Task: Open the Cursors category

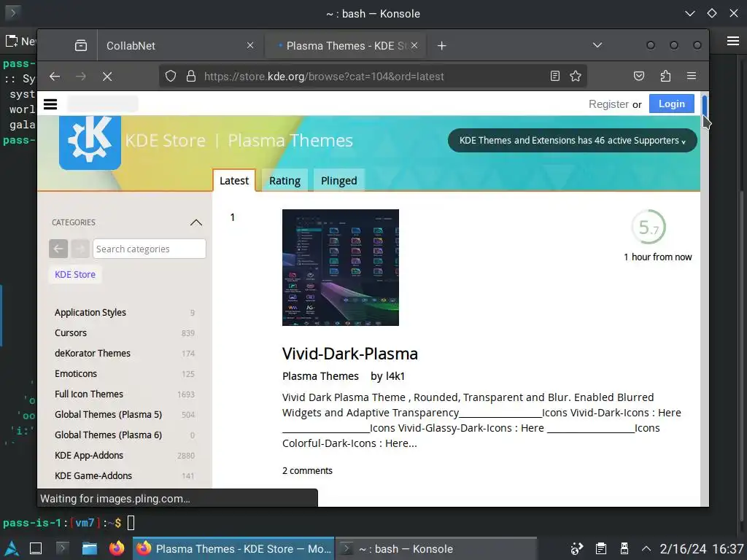Action: pyautogui.click(x=71, y=332)
